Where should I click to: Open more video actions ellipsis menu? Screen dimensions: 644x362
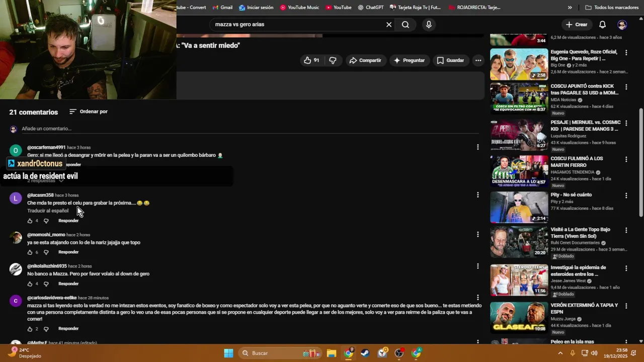coord(478,60)
